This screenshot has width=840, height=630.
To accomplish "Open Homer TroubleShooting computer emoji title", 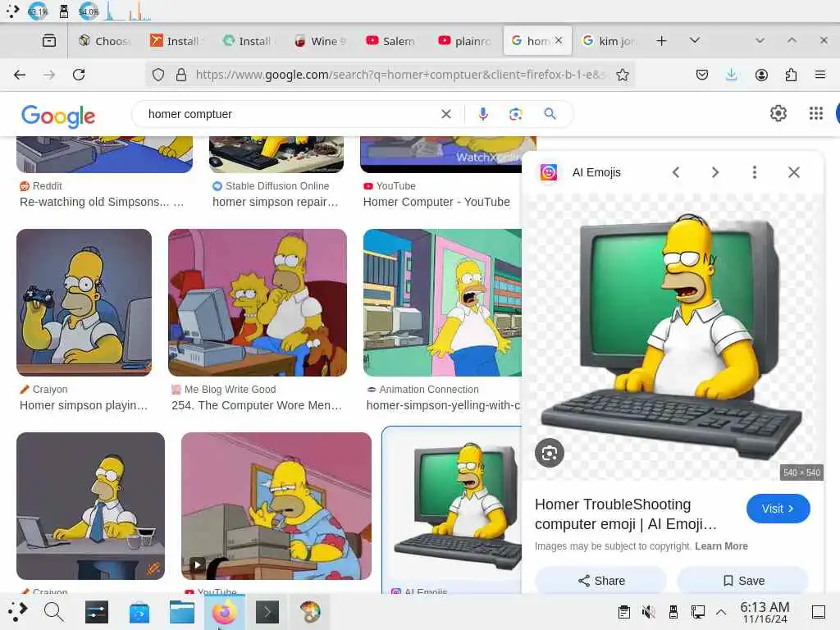I will coord(626,514).
